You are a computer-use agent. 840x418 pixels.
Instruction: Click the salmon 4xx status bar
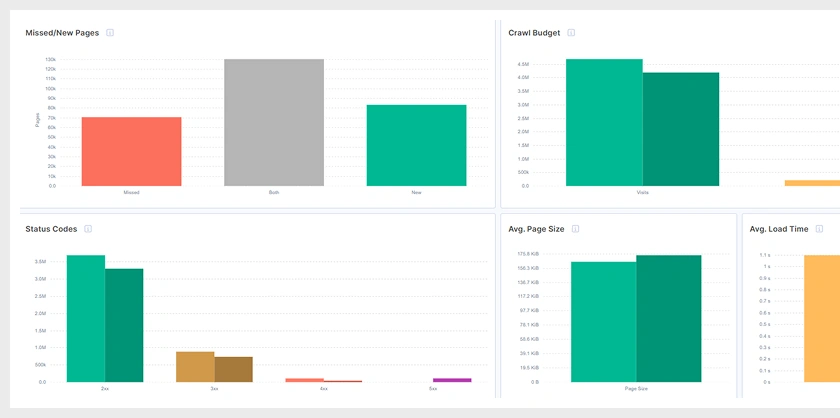305,380
